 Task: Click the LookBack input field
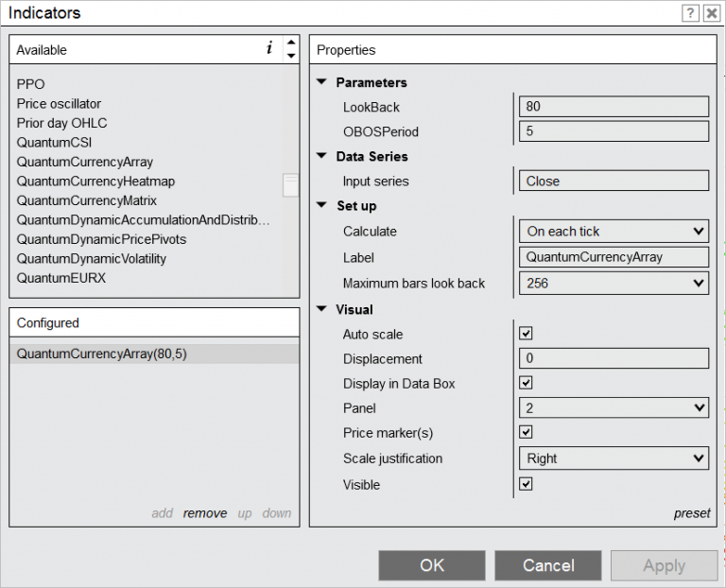tap(614, 107)
